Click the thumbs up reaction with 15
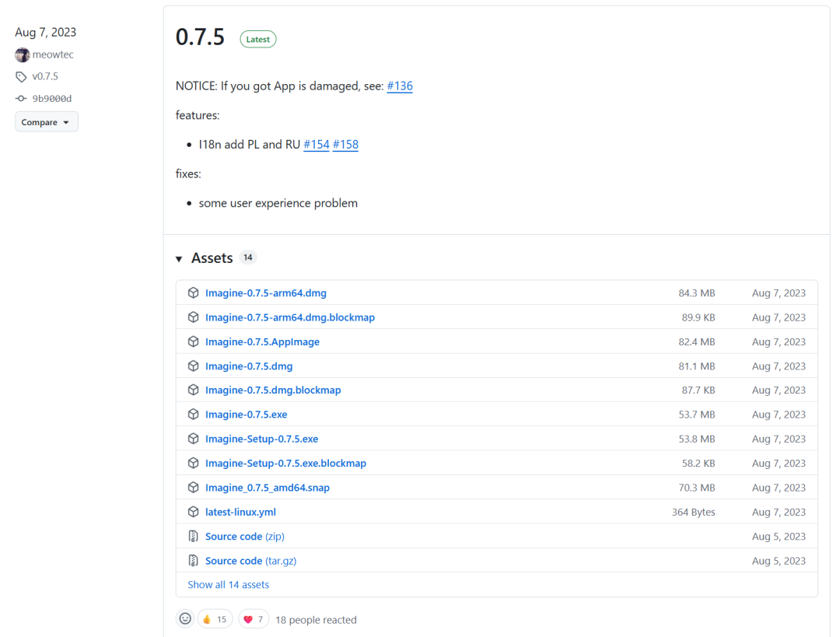This screenshot has width=840, height=637. click(214, 619)
